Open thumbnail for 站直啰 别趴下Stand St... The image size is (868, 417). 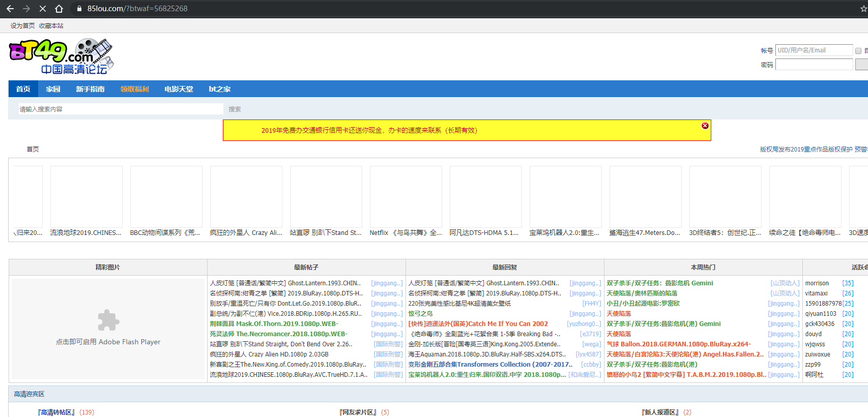(326, 196)
